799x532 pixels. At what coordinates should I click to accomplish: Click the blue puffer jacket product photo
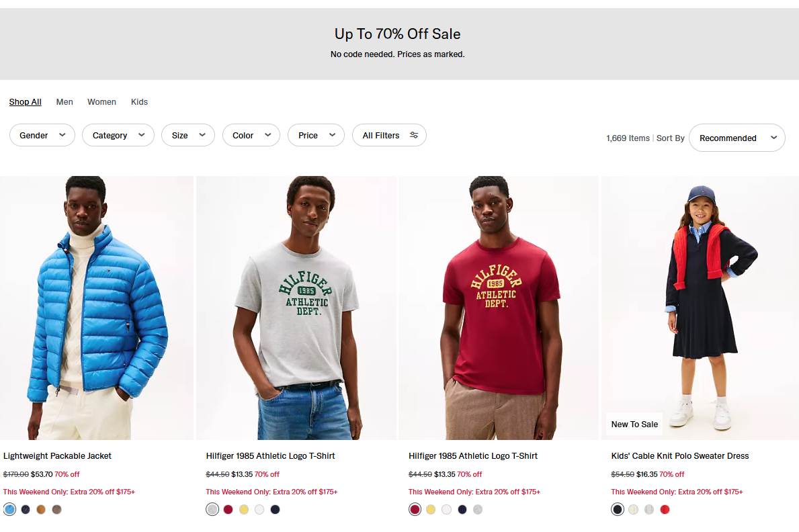[97, 308]
